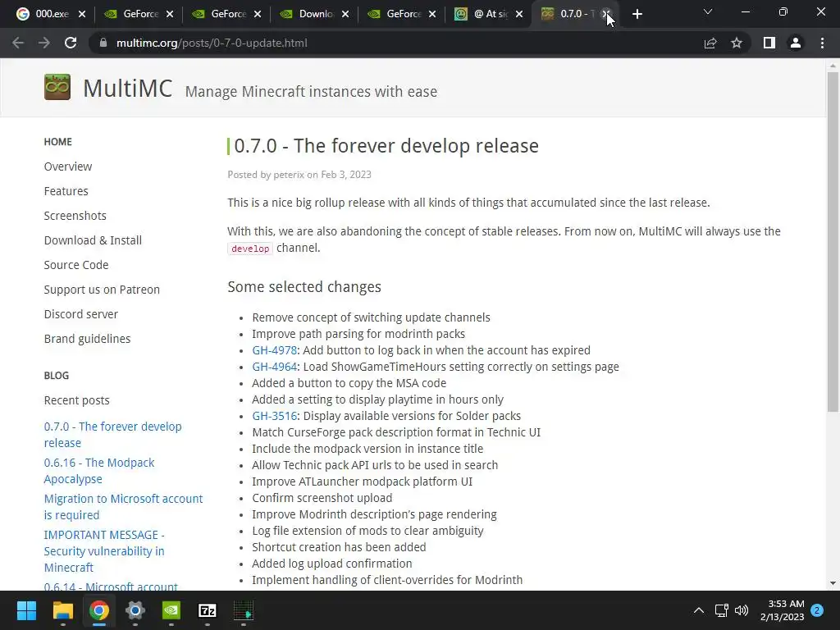Open the Chrome three-dot menu
840x630 pixels.
tap(822, 43)
